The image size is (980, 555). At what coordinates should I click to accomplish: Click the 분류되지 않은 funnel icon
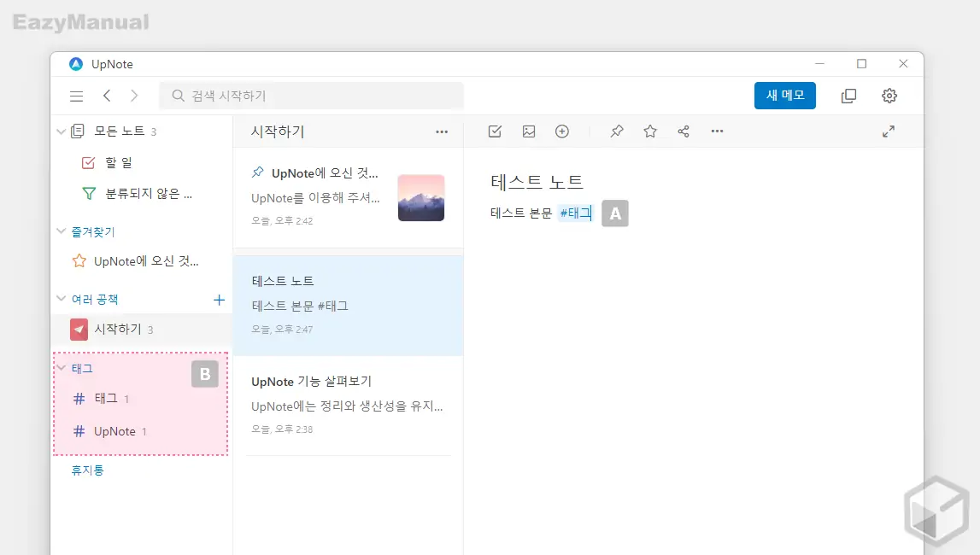89,194
